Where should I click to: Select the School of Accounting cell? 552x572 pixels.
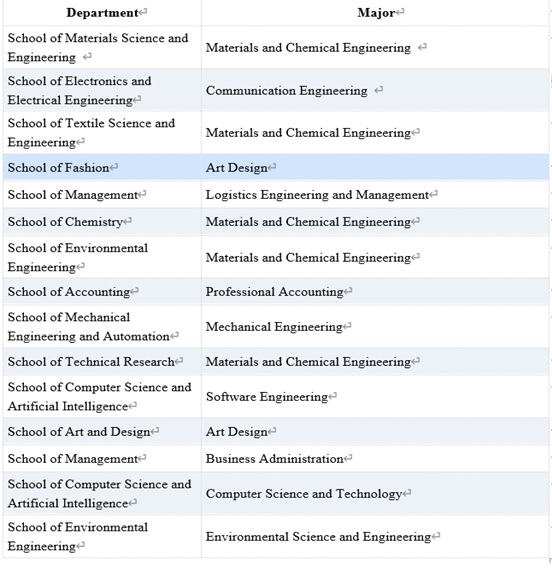[102, 291]
